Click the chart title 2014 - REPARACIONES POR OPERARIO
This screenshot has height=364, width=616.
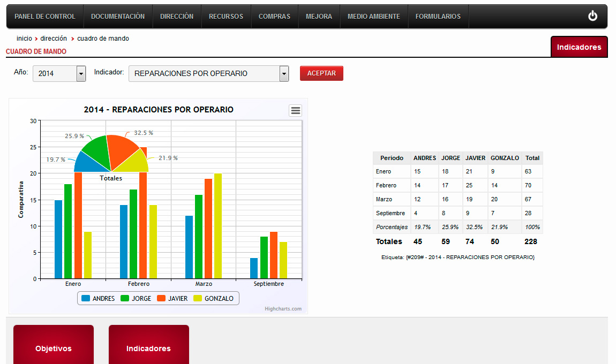159,110
